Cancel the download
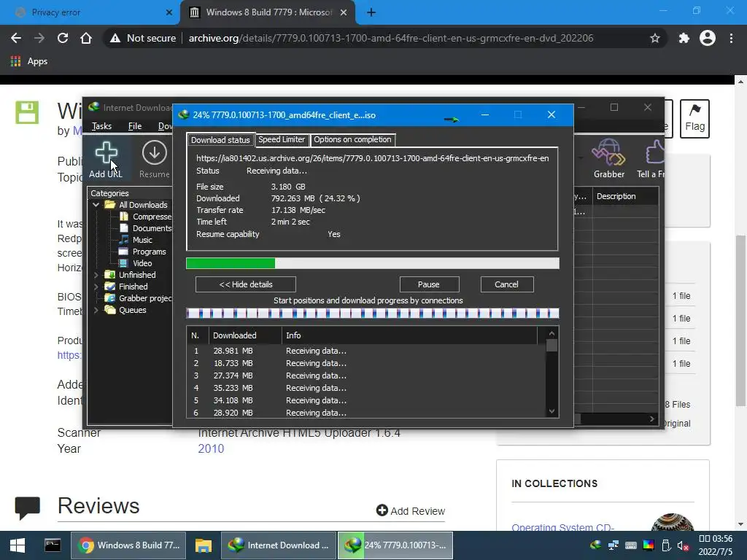This screenshot has width=747, height=560. click(506, 284)
